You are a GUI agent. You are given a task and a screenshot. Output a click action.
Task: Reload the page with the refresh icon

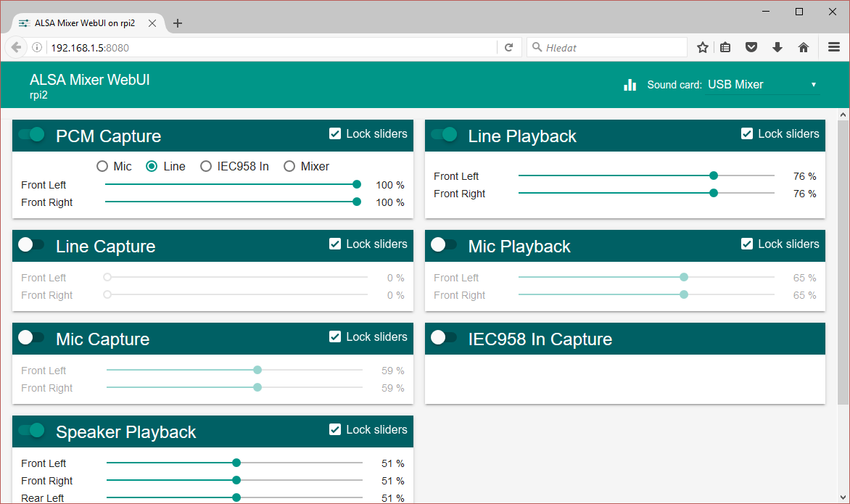click(x=508, y=47)
